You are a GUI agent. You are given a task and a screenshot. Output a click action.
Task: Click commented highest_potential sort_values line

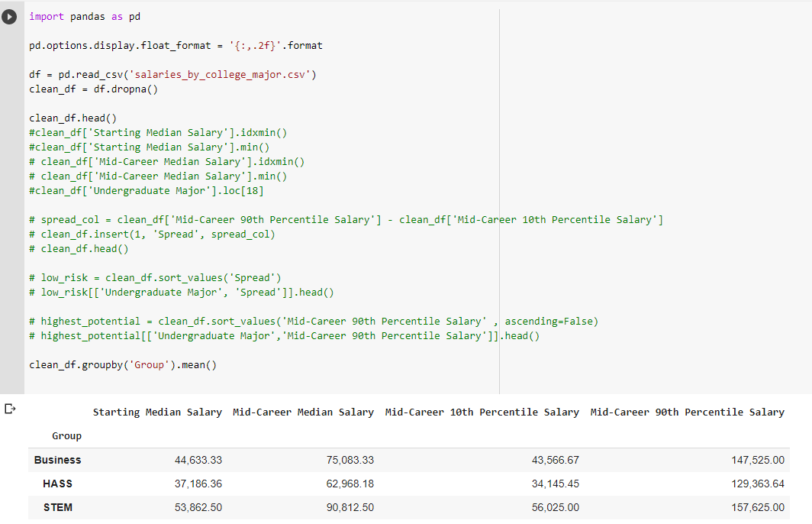pyautogui.click(x=314, y=322)
